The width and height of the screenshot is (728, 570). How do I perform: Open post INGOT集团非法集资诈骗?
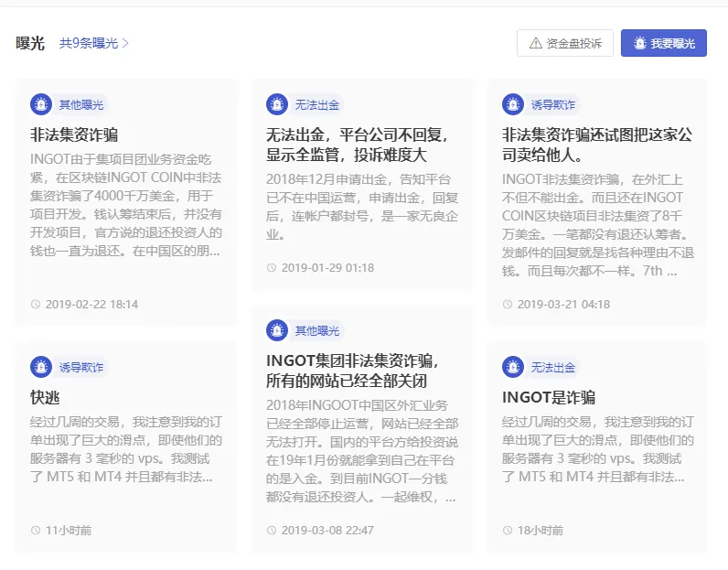[352, 371]
